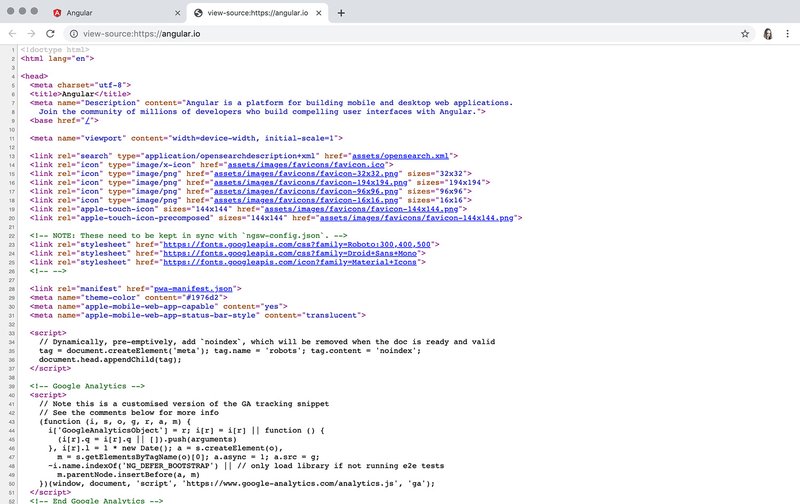Screen dimensions: 800x504
Task: Click the viewport meta tag line
Action: coord(186,138)
